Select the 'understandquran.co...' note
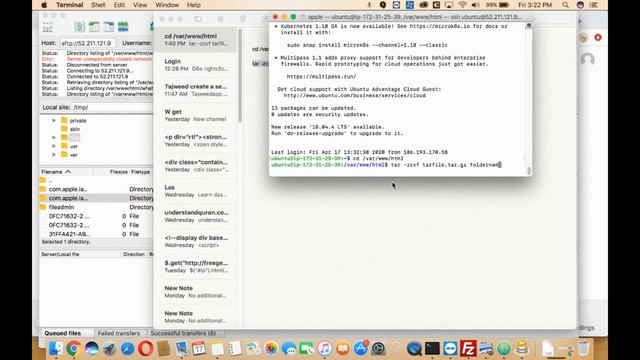 196,216
